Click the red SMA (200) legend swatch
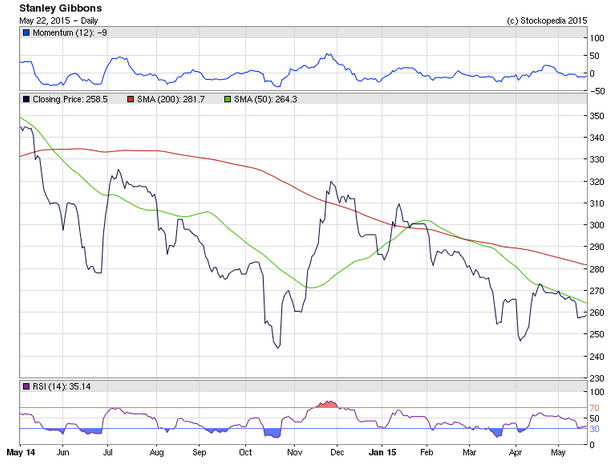 130,100
